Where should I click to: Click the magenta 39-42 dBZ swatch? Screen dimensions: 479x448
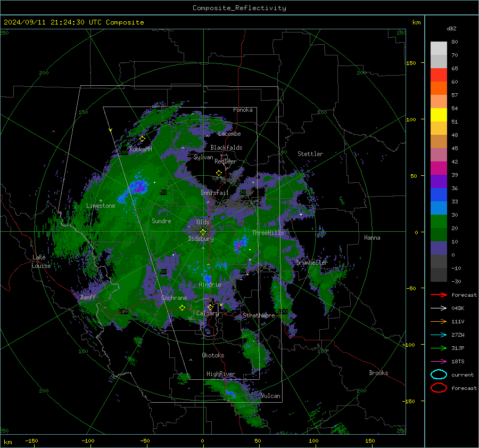click(x=439, y=168)
